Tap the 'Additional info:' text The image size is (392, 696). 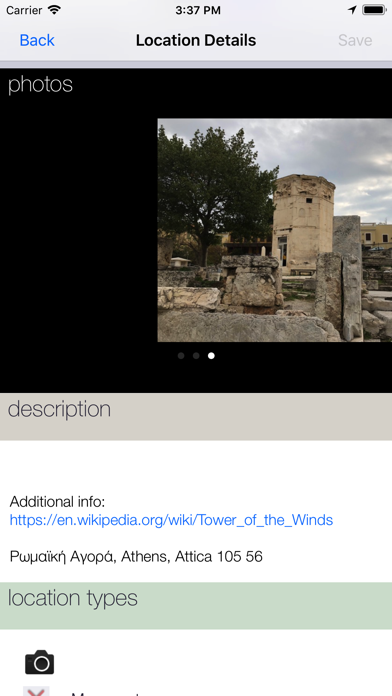pyautogui.click(x=57, y=502)
